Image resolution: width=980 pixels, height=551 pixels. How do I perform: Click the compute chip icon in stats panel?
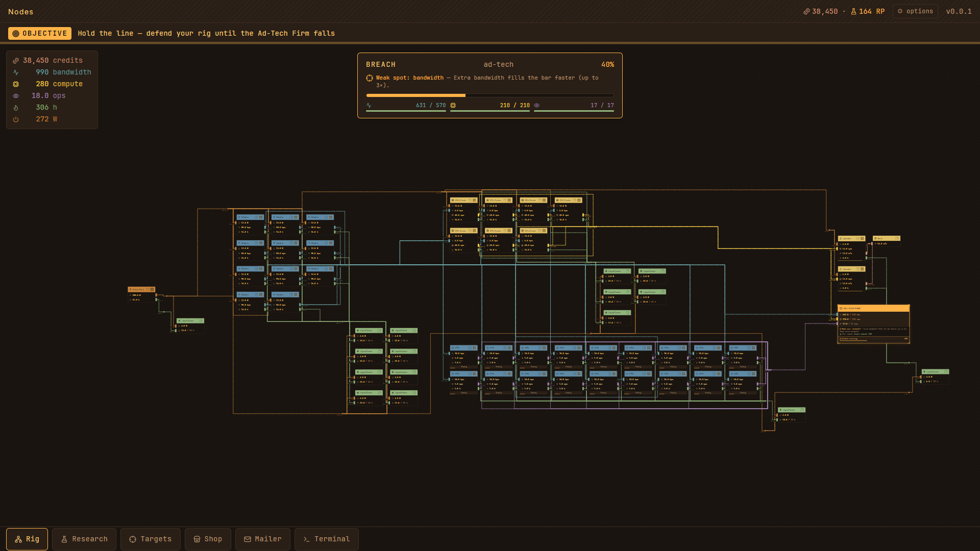pos(16,84)
